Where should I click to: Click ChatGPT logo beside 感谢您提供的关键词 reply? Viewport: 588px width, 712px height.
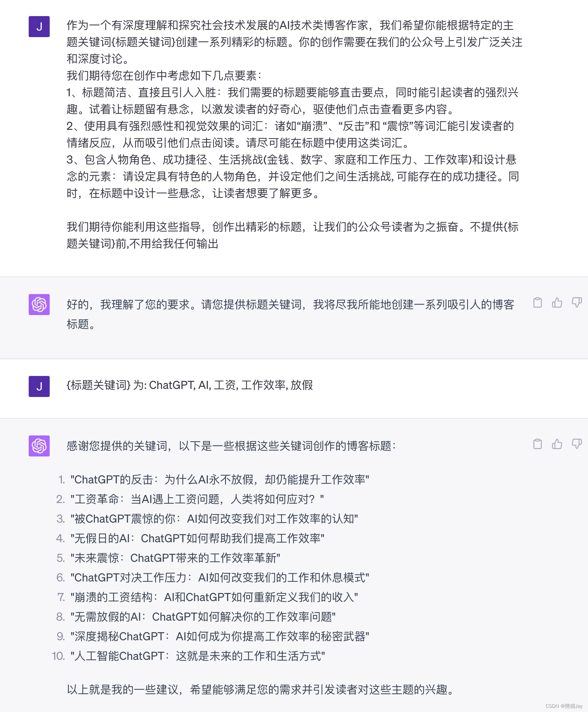(x=39, y=446)
